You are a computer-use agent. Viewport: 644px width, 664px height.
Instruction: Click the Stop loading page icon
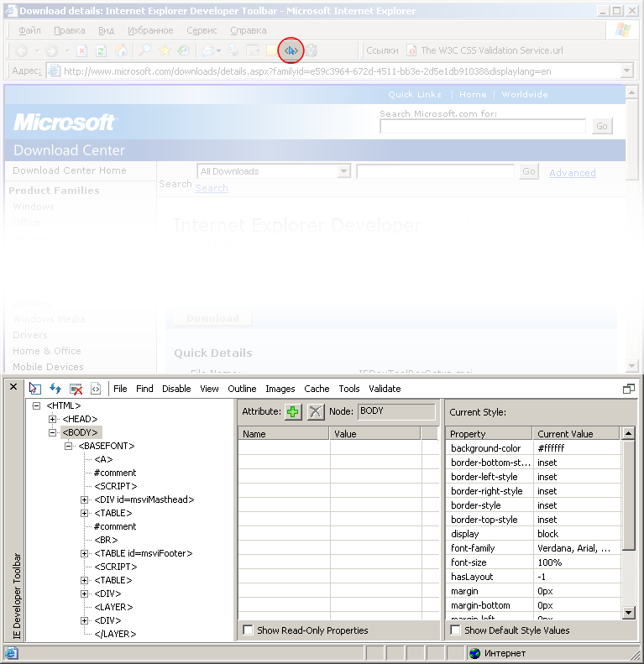tap(81, 51)
